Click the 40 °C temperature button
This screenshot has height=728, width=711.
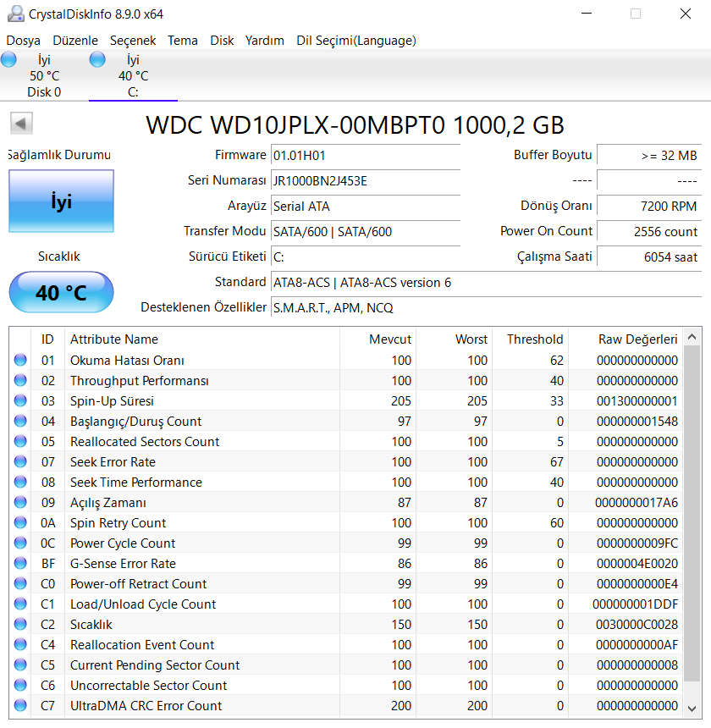tap(61, 292)
